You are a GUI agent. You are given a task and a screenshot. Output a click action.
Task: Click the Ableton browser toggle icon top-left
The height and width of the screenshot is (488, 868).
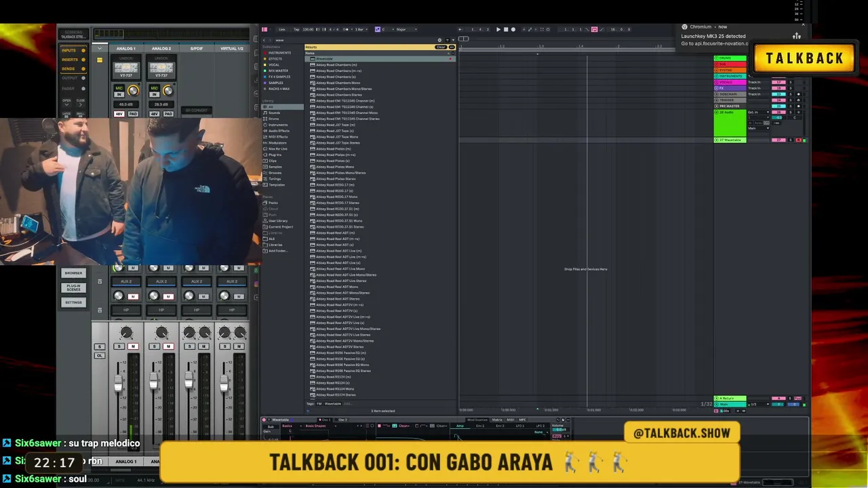coord(264,29)
